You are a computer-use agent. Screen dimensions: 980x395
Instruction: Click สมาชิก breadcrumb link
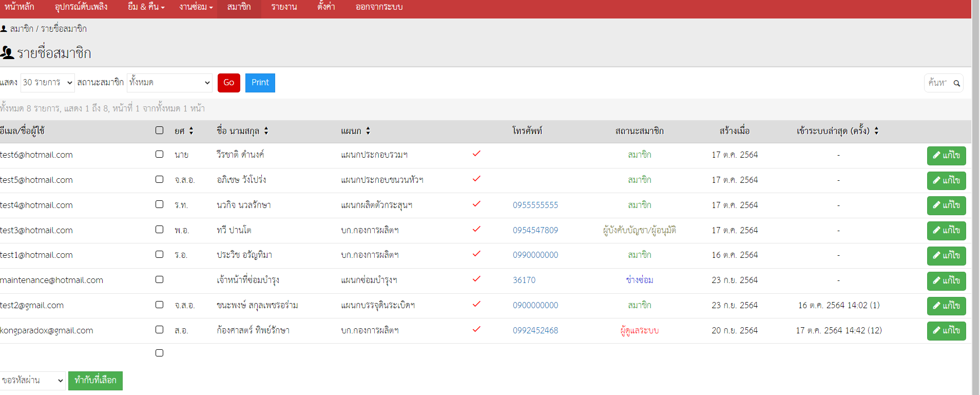pos(22,29)
